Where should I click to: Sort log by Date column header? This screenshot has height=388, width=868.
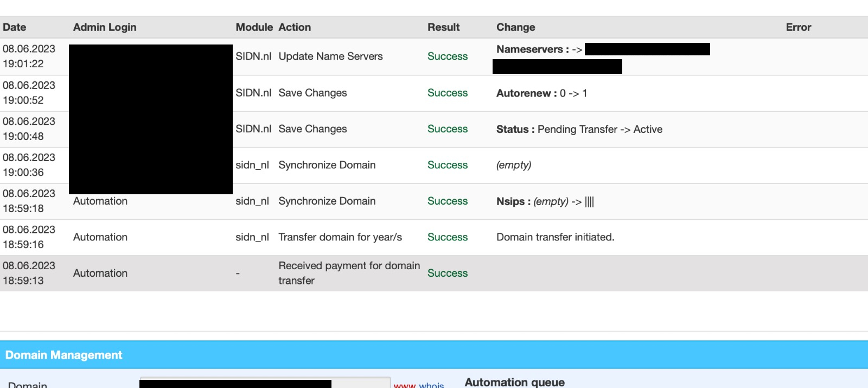tap(14, 27)
